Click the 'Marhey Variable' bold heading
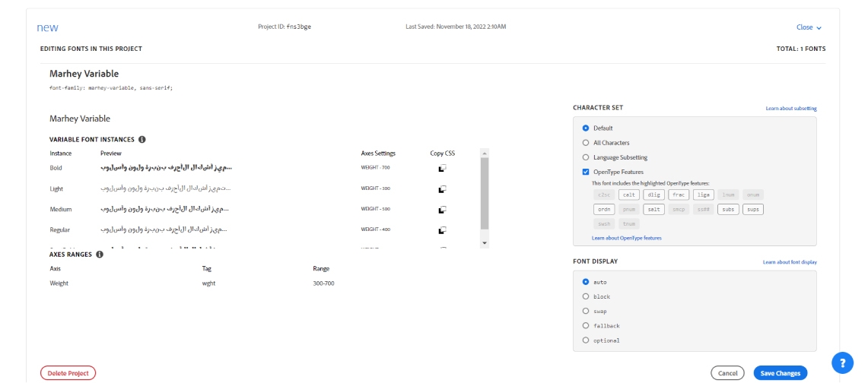 tap(84, 74)
